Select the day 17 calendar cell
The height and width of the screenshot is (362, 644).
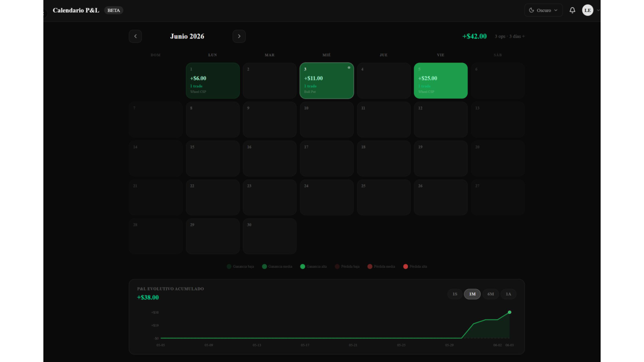327,158
